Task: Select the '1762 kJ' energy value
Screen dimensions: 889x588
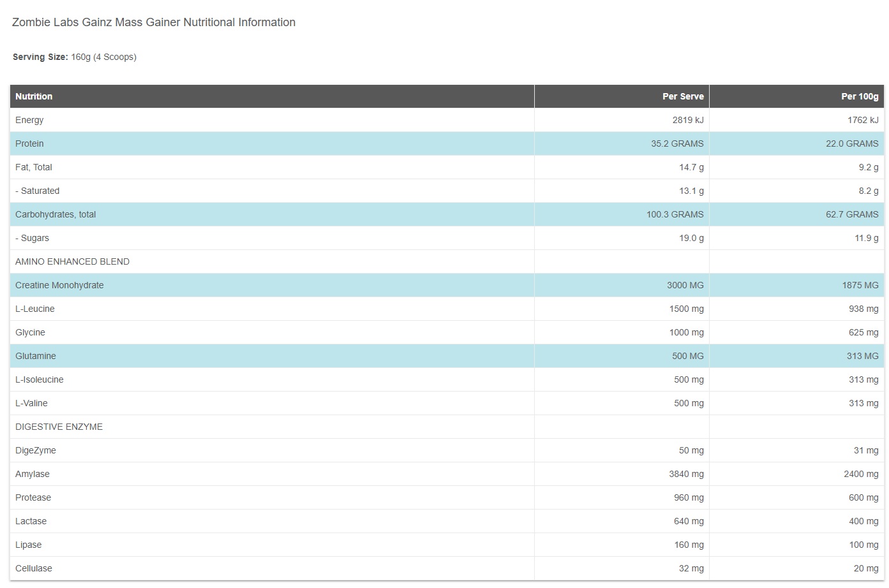Action: click(x=863, y=120)
